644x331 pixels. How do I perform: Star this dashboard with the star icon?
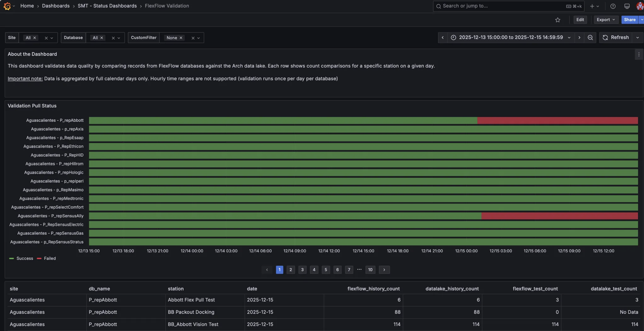pyautogui.click(x=558, y=20)
